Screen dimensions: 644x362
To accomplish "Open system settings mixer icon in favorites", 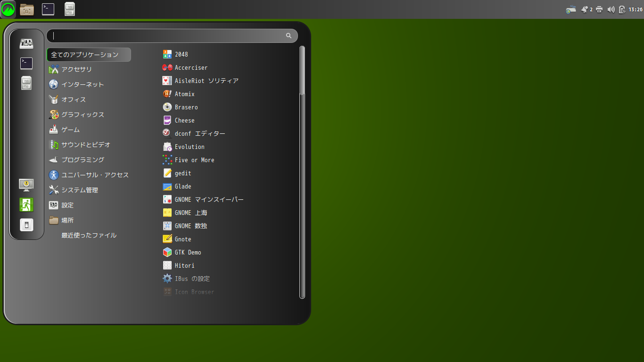I will click(26, 44).
